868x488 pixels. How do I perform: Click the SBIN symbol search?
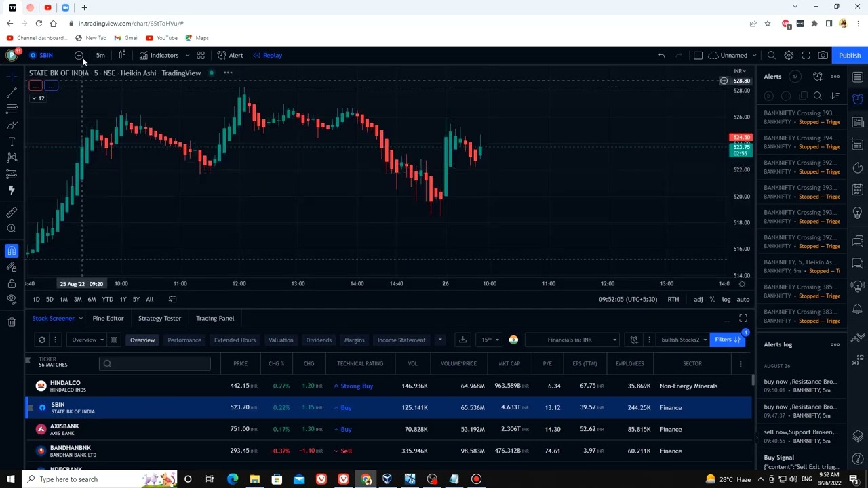click(x=41, y=55)
